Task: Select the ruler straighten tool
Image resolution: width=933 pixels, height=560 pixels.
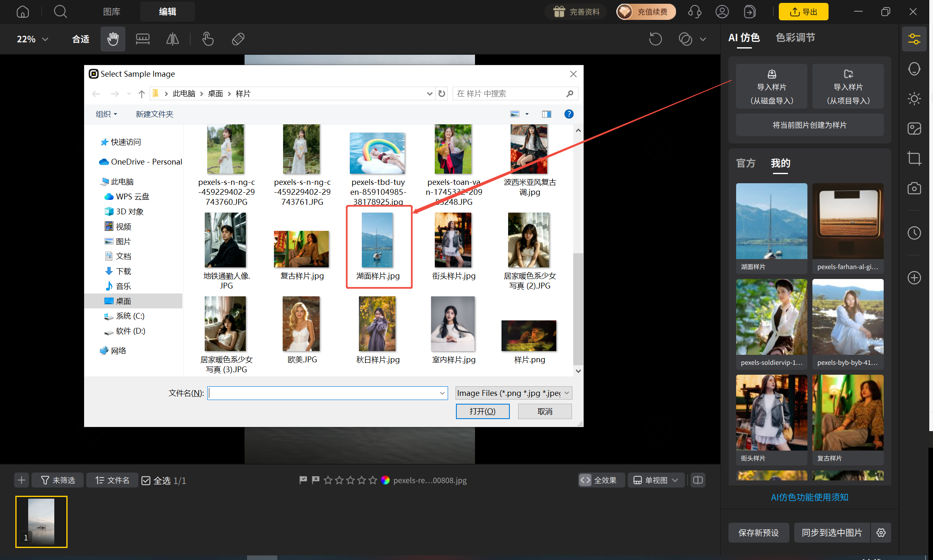Action: [x=143, y=39]
